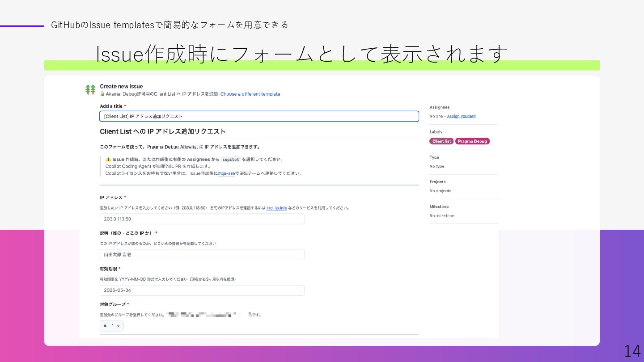
Task: Click the warning emoji icon in the note block
Action: coord(108,160)
